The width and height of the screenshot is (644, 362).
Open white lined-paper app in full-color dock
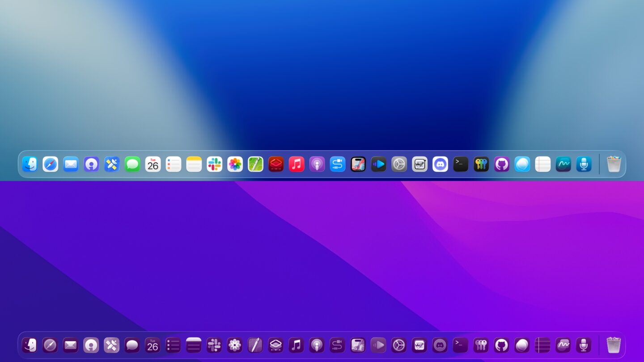click(543, 164)
